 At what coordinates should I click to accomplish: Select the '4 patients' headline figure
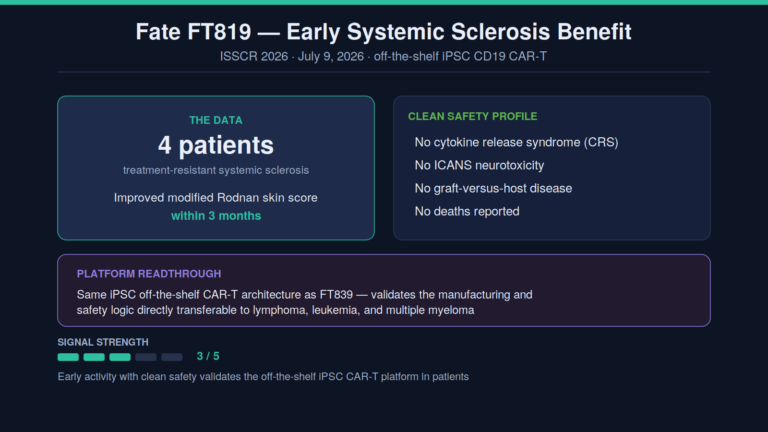[216, 145]
